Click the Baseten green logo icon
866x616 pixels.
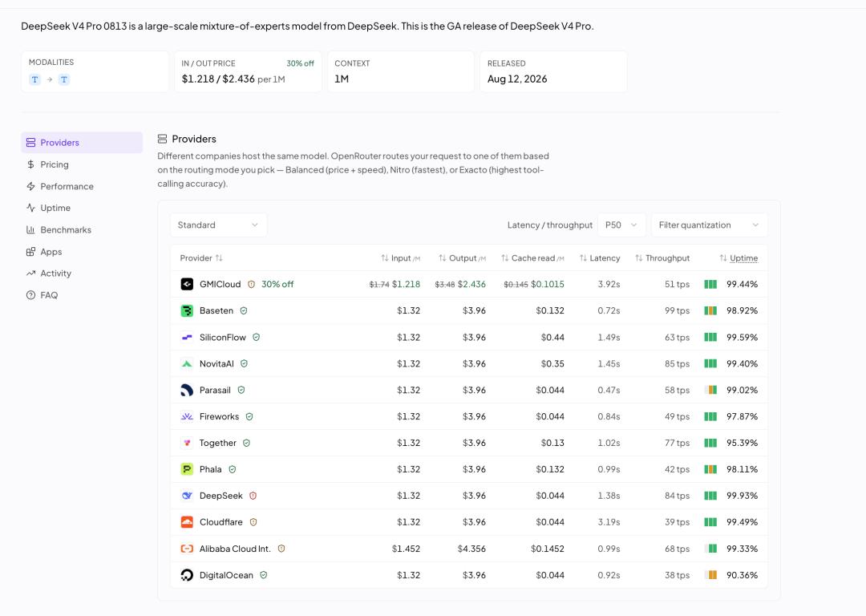tap(187, 310)
